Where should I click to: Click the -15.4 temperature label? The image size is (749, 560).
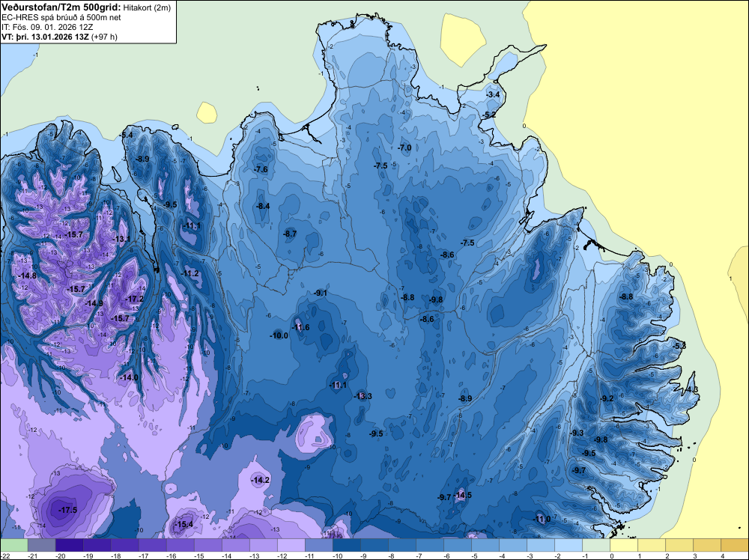pyautogui.click(x=184, y=524)
